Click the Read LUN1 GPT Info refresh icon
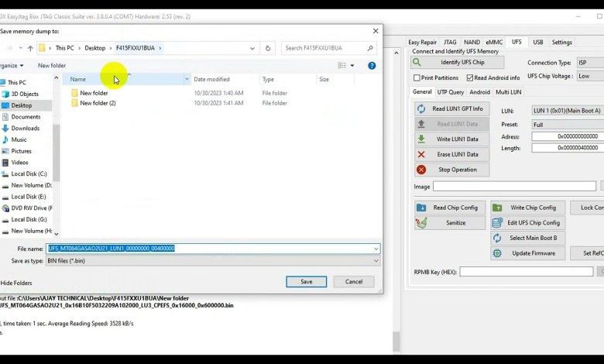 coord(421,109)
